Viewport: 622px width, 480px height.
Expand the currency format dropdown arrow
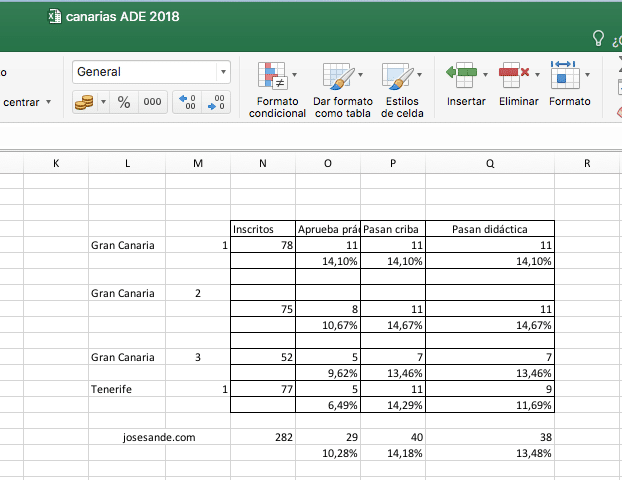[x=102, y=102]
